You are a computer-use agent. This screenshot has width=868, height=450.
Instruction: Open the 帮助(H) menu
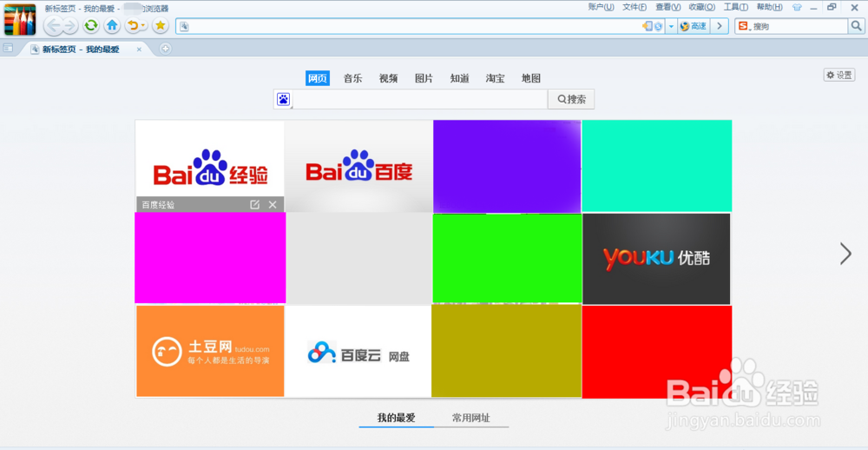[769, 7]
